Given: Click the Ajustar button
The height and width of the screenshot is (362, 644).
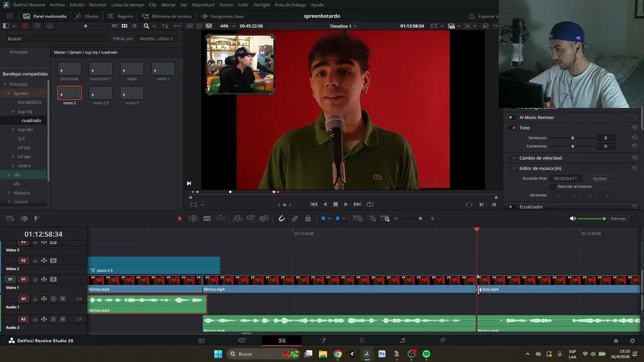Looking at the screenshot, I should coord(600,178).
